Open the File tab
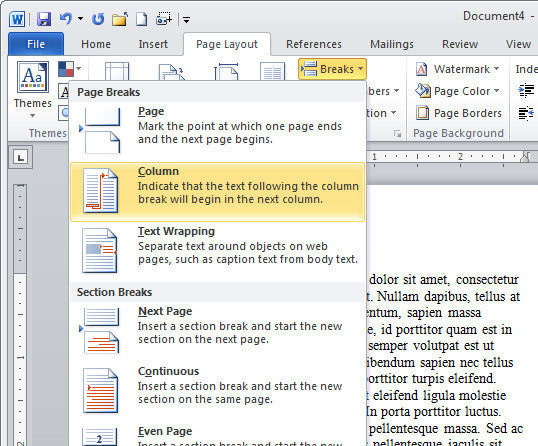 (36, 44)
